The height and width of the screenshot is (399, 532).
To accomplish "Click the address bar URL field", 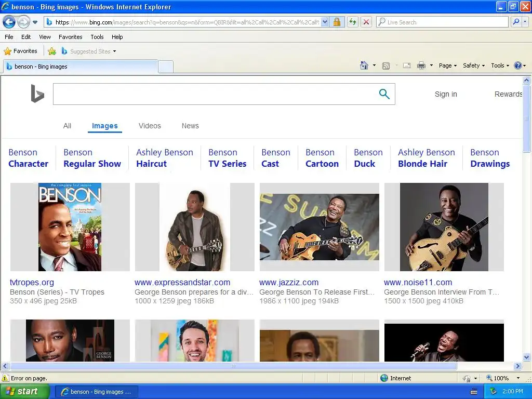I will [x=182, y=22].
